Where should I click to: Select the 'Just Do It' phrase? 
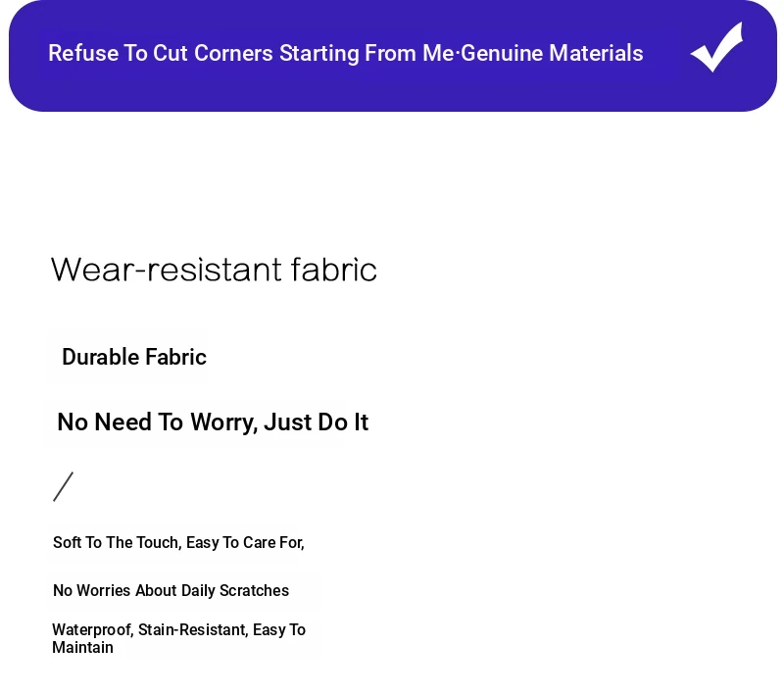(316, 422)
